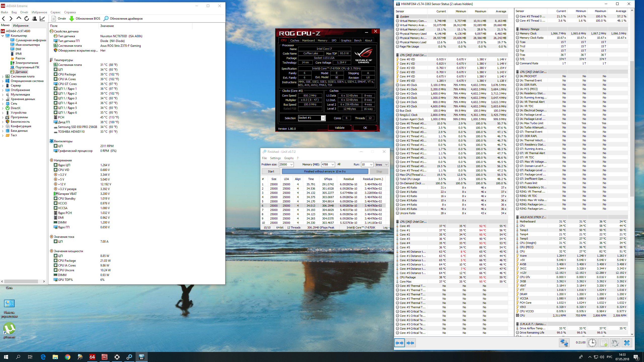Switch to the CPU-Z Memory tab
The width and height of the screenshot is (644, 362).
322,40
